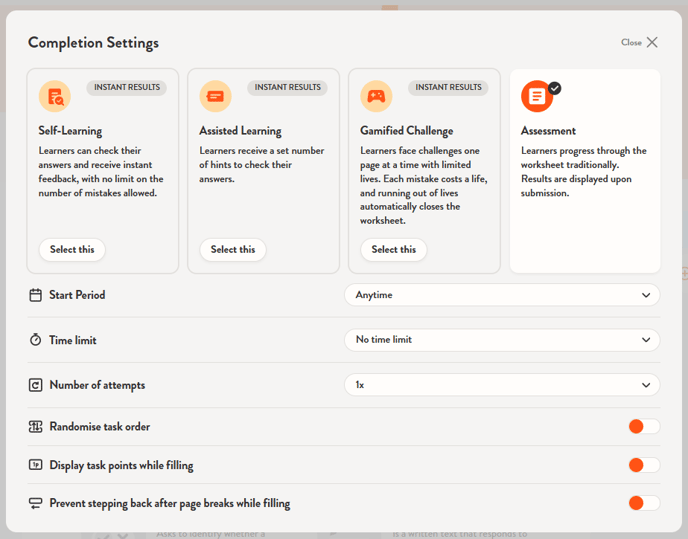Screen dimensions: 688x539
Task: Select the Assessment card description
Action: [x=584, y=172]
